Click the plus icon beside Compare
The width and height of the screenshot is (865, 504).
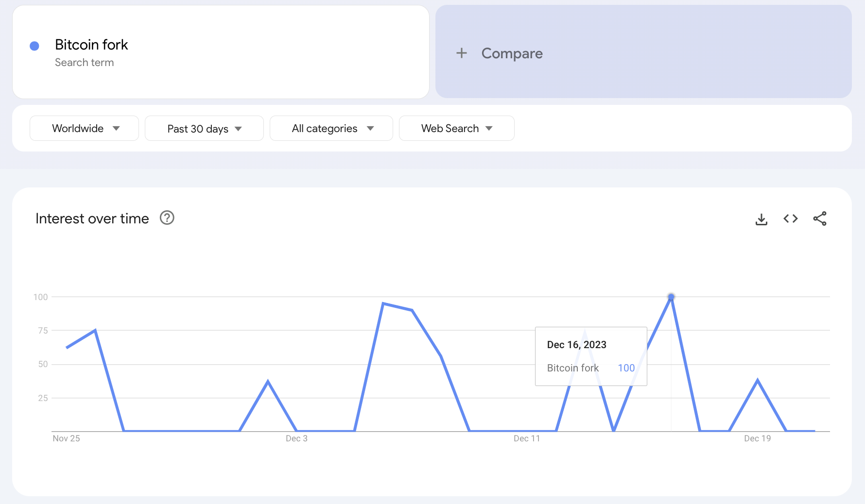[462, 53]
